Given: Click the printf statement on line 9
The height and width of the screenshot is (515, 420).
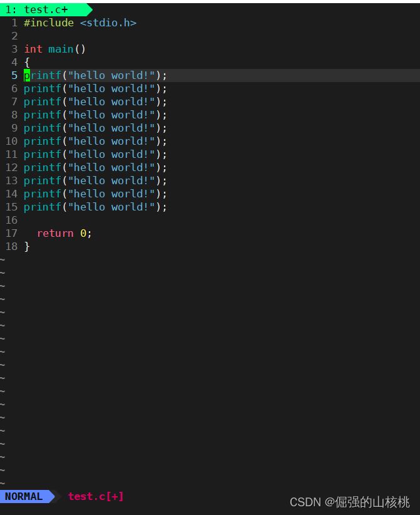Looking at the screenshot, I should coord(95,128).
